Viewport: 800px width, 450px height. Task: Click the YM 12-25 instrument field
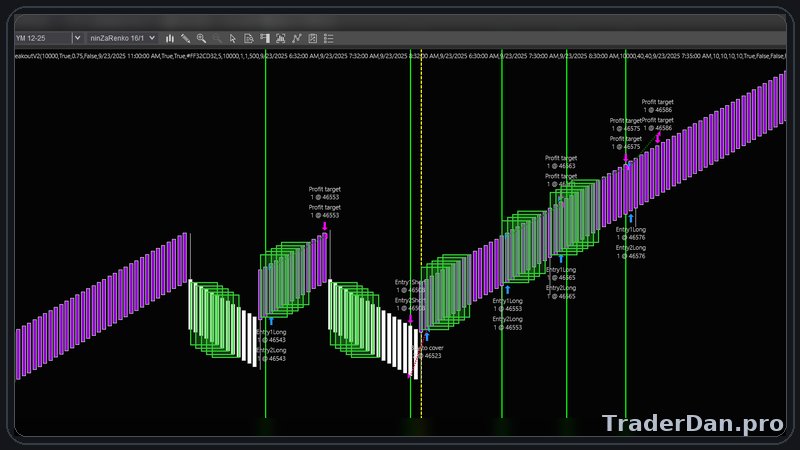(x=43, y=38)
